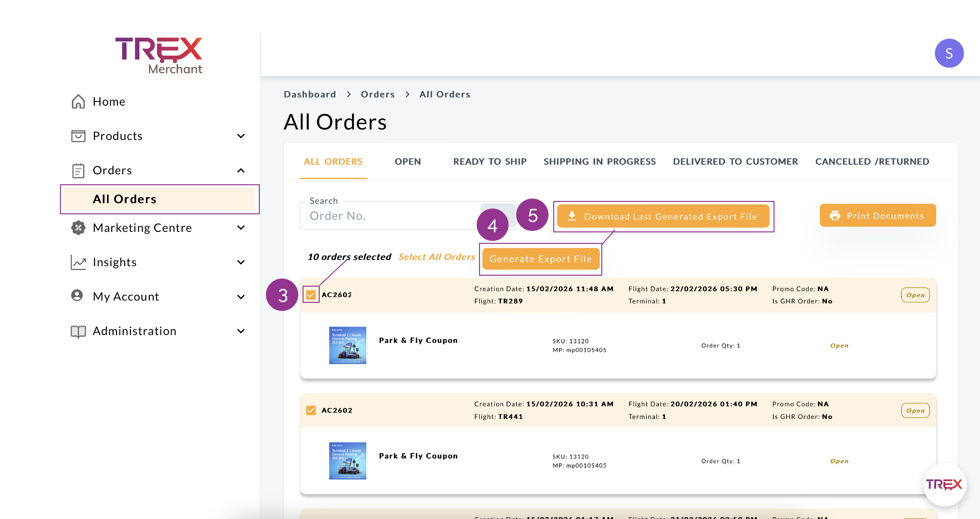
Task: Collapse the Orders menu chevron
Action: 241,170
